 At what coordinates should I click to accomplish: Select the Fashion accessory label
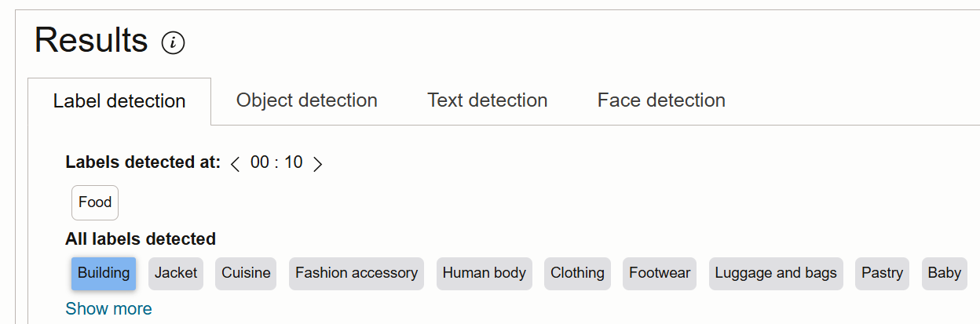pos(357,273)
